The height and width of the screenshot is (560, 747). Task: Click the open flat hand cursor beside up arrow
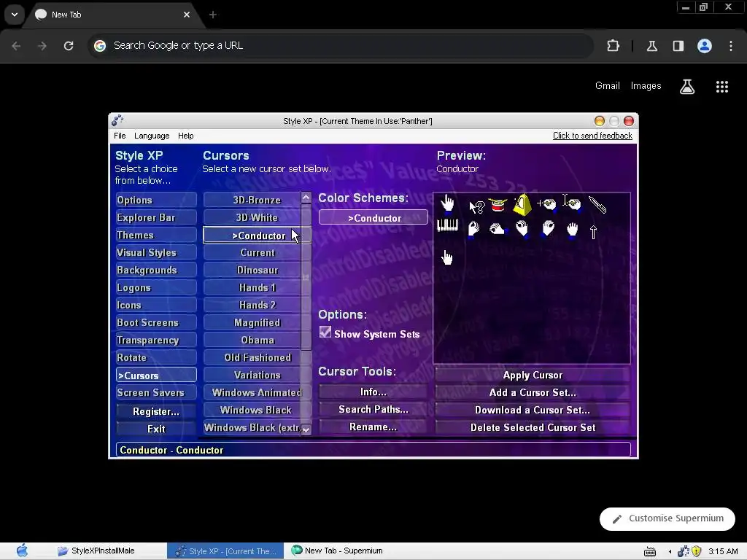coord(572,230)
